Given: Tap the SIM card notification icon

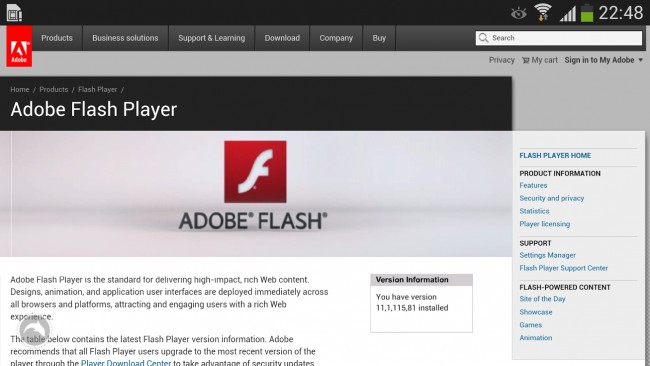Looking at the screenshot, I should (14, 13).
